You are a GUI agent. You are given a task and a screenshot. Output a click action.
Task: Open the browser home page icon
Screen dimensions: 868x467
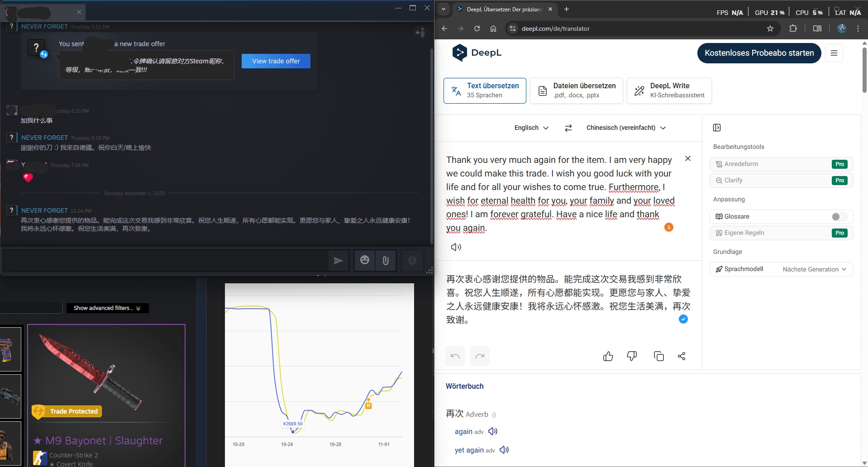[x=493, y=29]
